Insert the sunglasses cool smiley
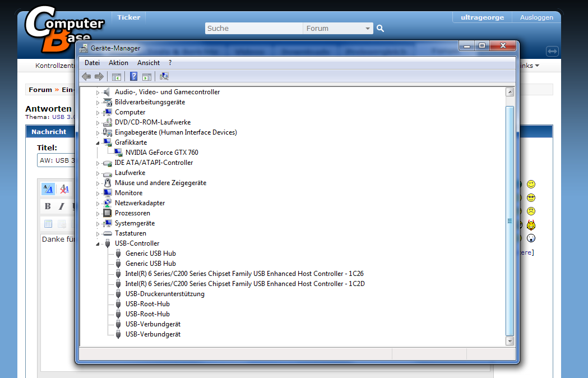The height and width of the screenshot is (378, 588). click(x=531, y=197)
